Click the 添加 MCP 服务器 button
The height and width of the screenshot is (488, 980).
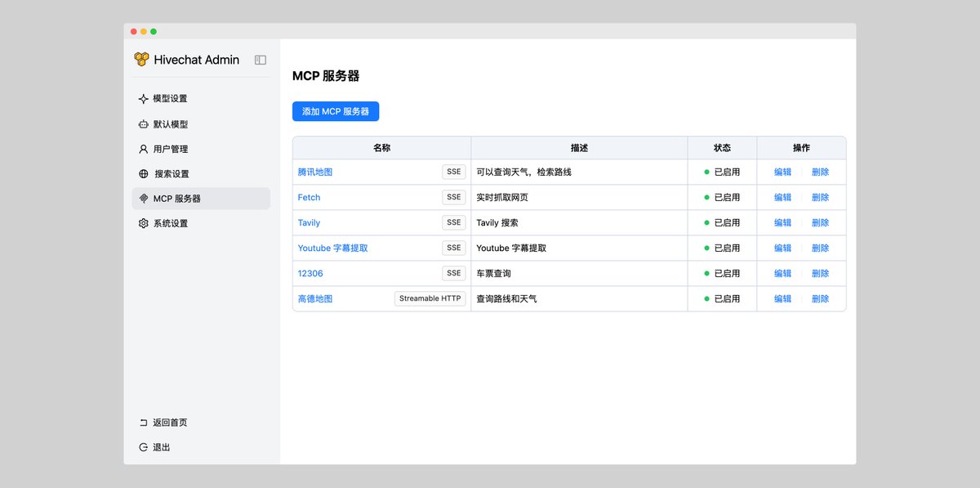tap(335, 111)
